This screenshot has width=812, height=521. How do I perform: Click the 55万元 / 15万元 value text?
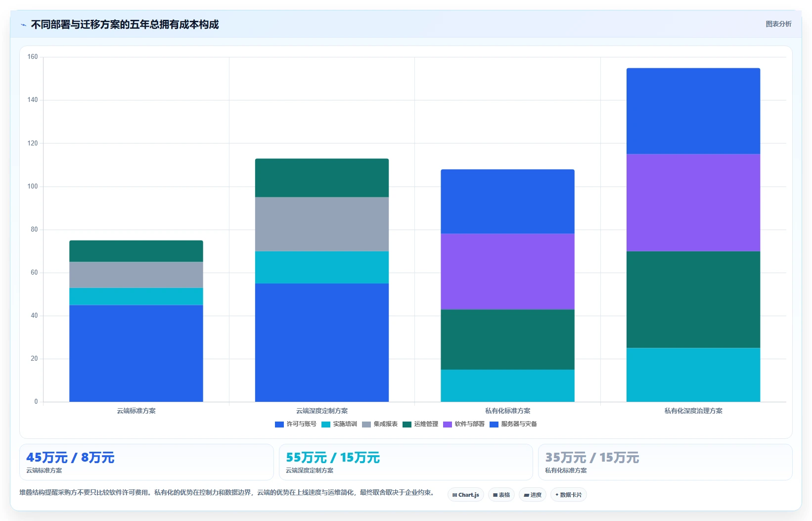point(333,458)
